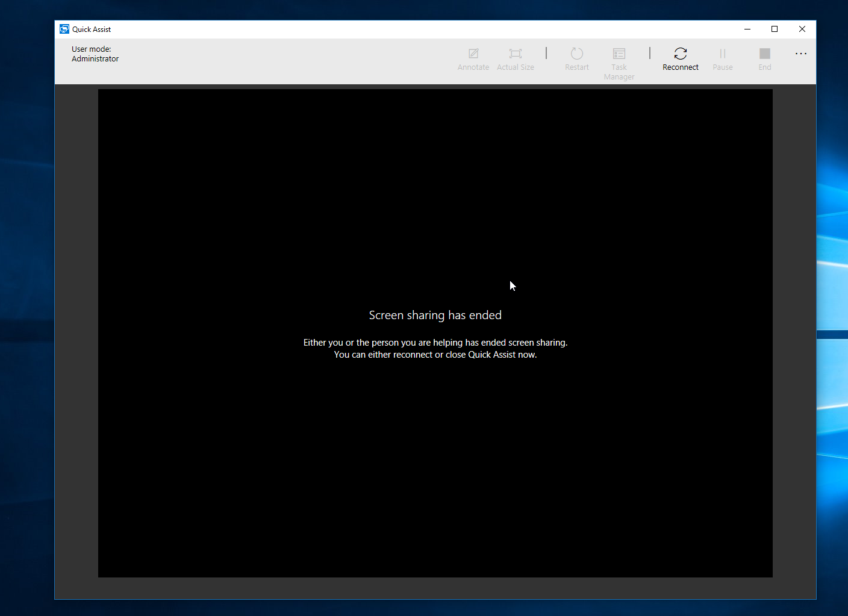This screenshot has width=848, height=616.
Task: Click the Annotate pencil icon
Action: point(473,54)
